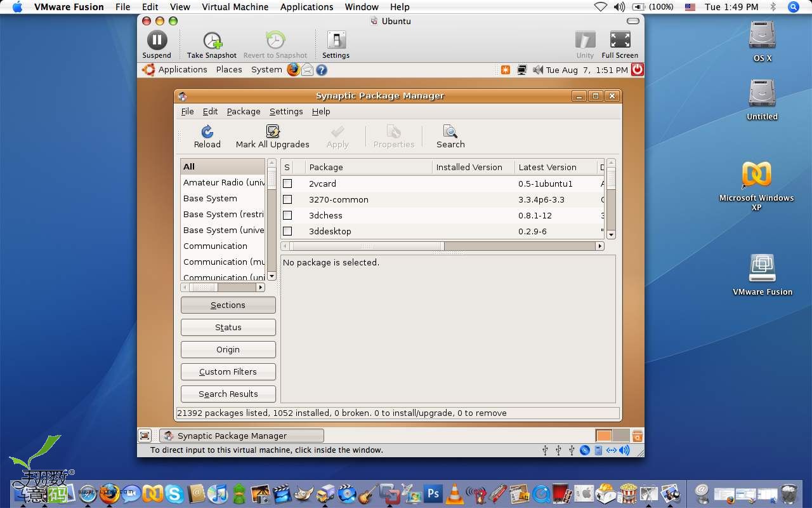The image size is (812, 508).
Task: Select the Base System category
Action: pyautogui.click(x=210, y=199)
